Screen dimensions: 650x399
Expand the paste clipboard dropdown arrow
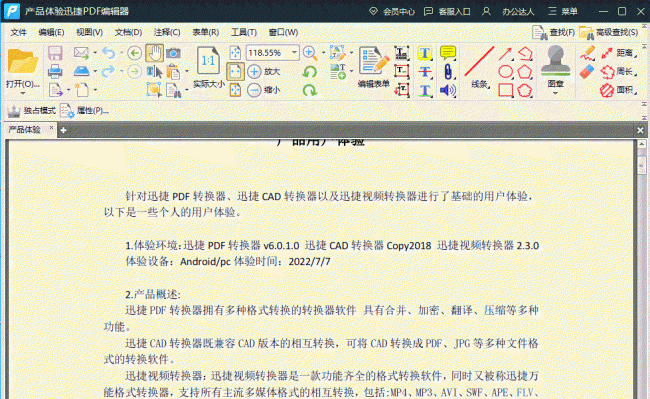pyautogui.click(x=187, y=71)
